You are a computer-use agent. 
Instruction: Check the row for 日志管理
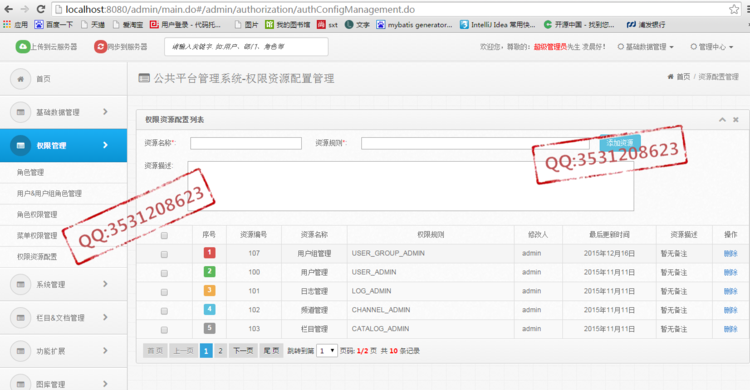(164, 292)
